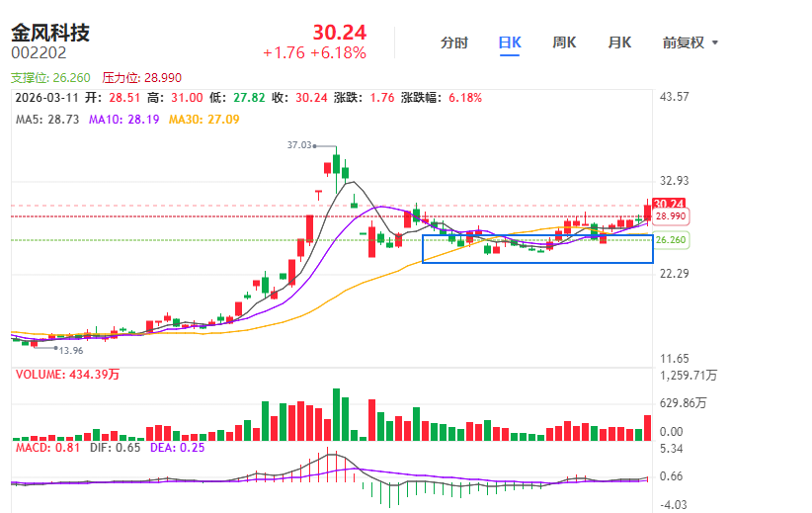Image resolution: width=812 pixels, height=513 pixels.
Task: Click the -4.03 MACD axis label
Action: click(673, 505)
